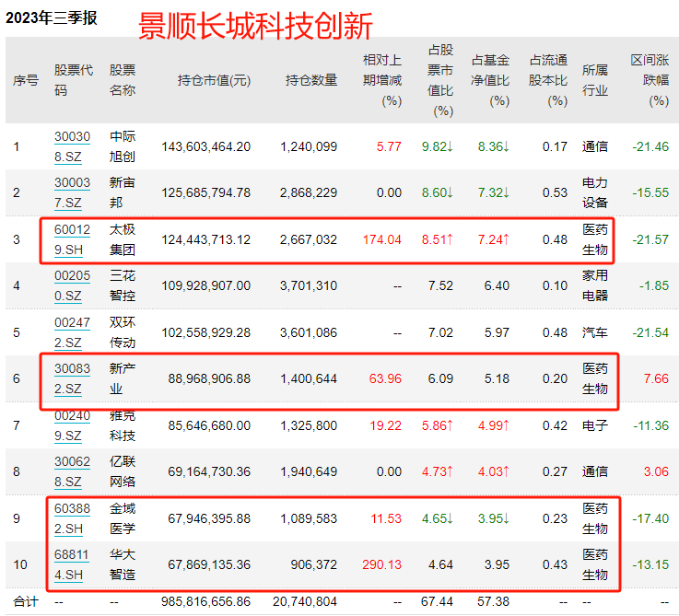The height and width of the screenshot is (616, 679).
Task: Open stock code link 002472.SZ
Action: point(72,332)
